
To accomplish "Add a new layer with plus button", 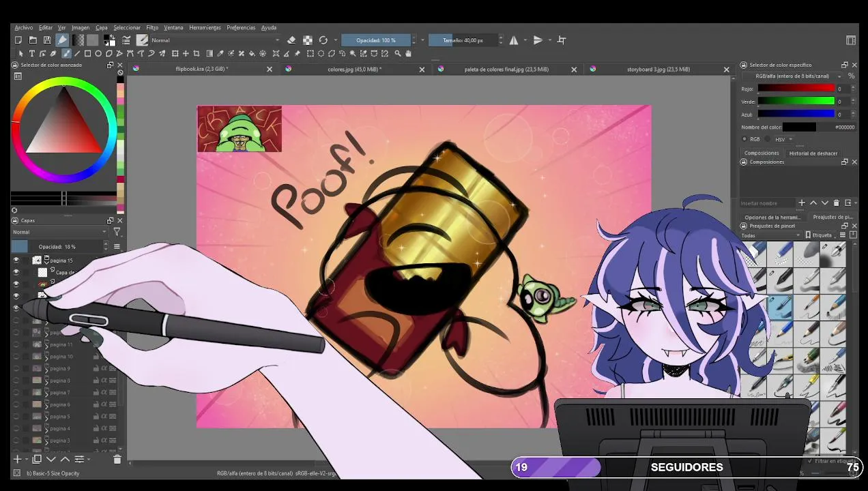I will point(18,460).
